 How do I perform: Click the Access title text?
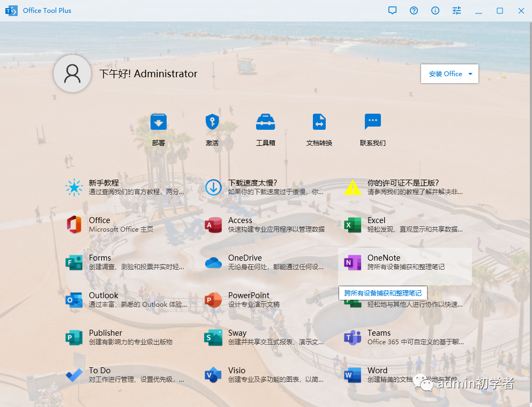point(240,220)
